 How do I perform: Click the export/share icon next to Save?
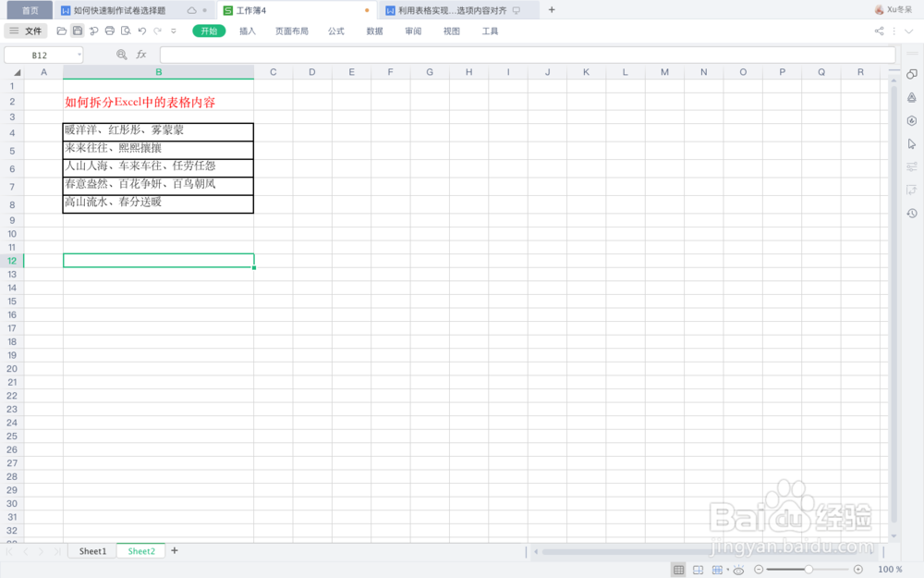click(93, 31)
